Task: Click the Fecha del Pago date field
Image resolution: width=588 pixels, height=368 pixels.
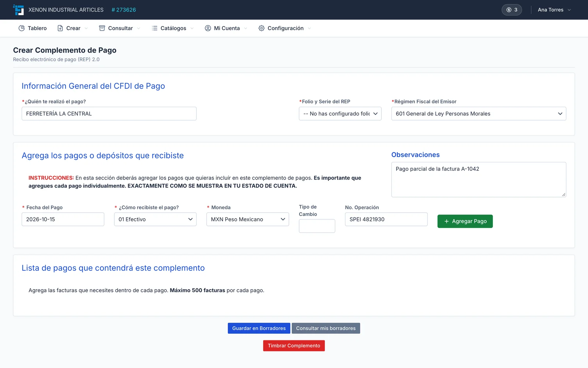Action: 63,219
